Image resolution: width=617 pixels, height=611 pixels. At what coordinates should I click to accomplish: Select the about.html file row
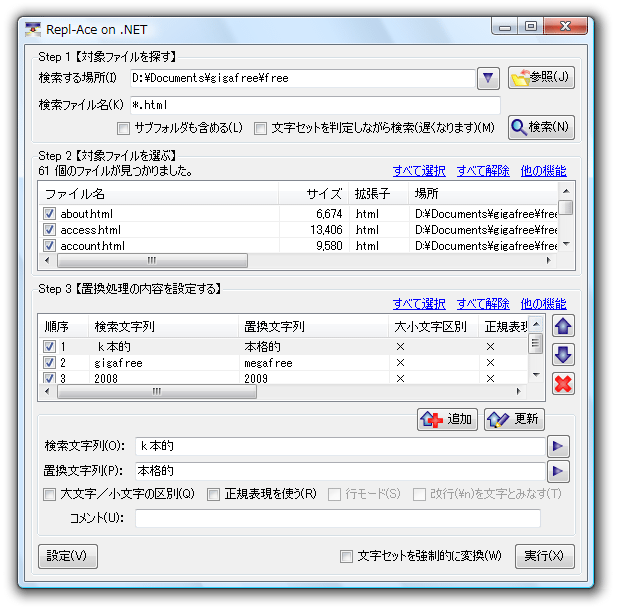(298, 214)
